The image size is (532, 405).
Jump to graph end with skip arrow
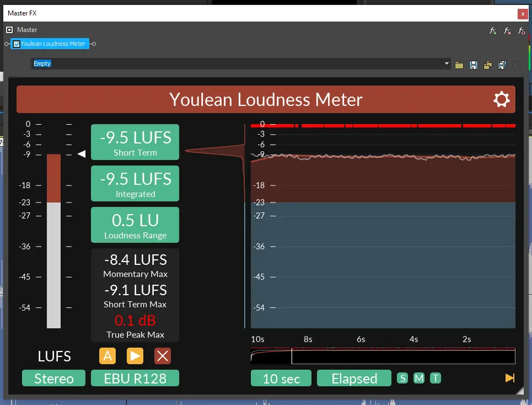[x=509, y=378]
